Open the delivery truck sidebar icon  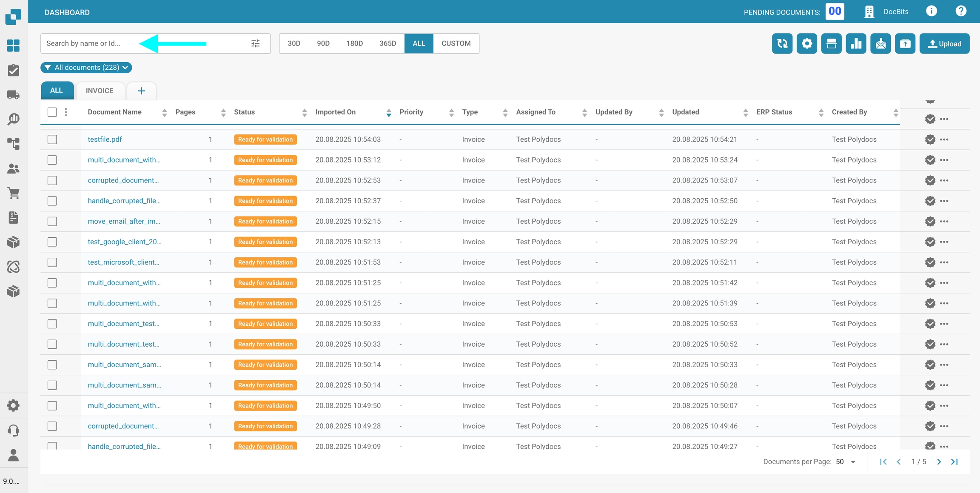pyautogui.click(x=14, y=95)
